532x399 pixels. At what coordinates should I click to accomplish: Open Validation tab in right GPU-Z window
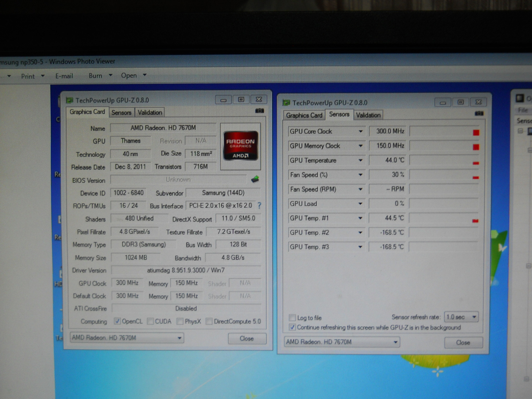[368, 115]
